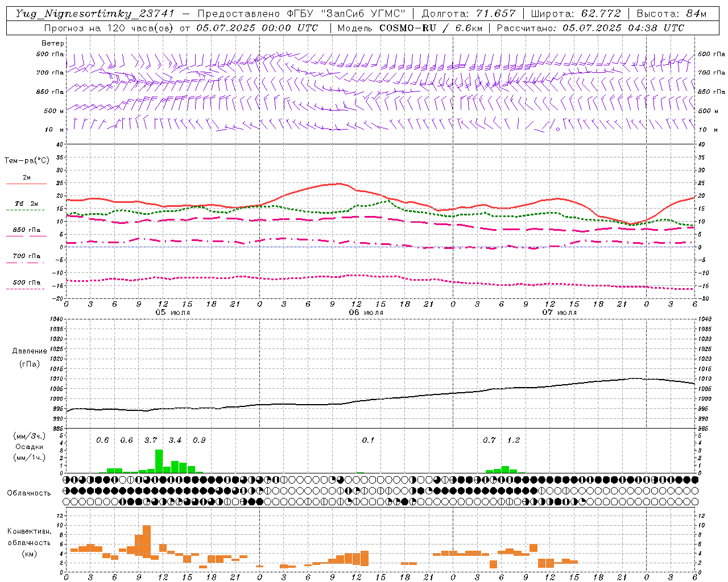
Task: Click the (мм/3ч.) precipitation unit label
Action: pos(29,436)
